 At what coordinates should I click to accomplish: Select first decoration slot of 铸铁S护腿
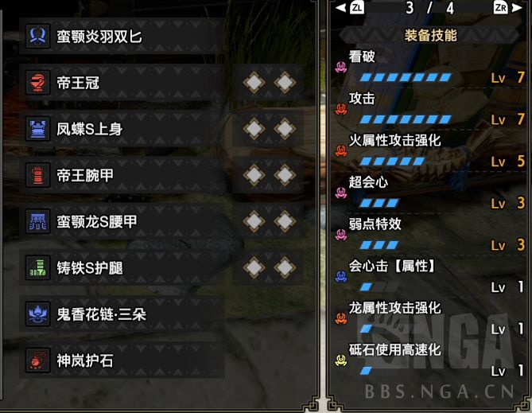(x=254, y=267)
